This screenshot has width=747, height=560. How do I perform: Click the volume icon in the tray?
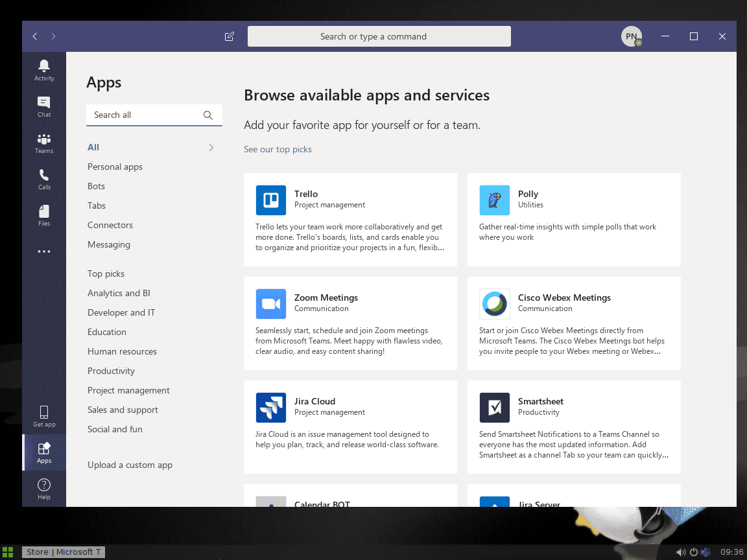click(x=681, y=552)
